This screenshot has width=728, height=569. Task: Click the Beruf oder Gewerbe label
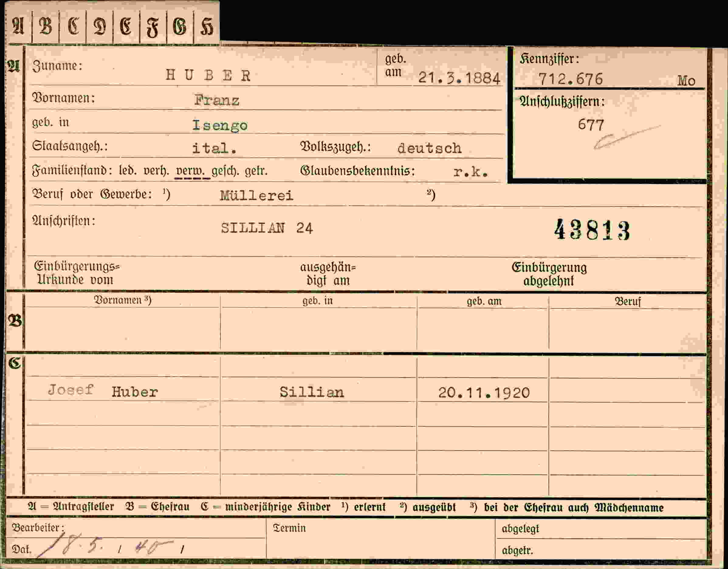(x=92, y=194)
